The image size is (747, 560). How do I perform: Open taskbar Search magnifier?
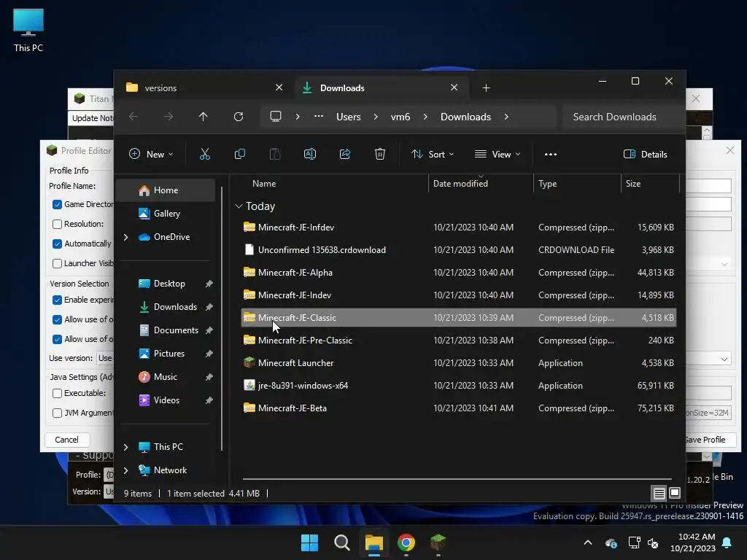(x=341, y=542)
